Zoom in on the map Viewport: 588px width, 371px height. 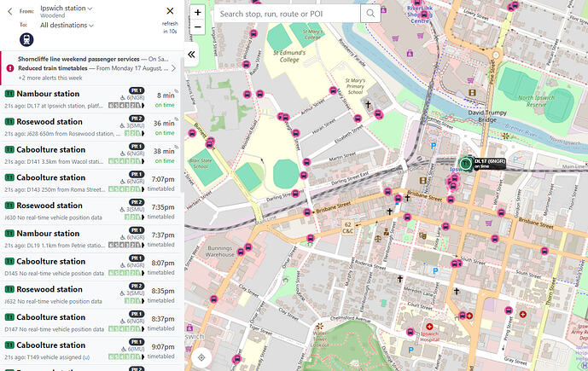198,12
